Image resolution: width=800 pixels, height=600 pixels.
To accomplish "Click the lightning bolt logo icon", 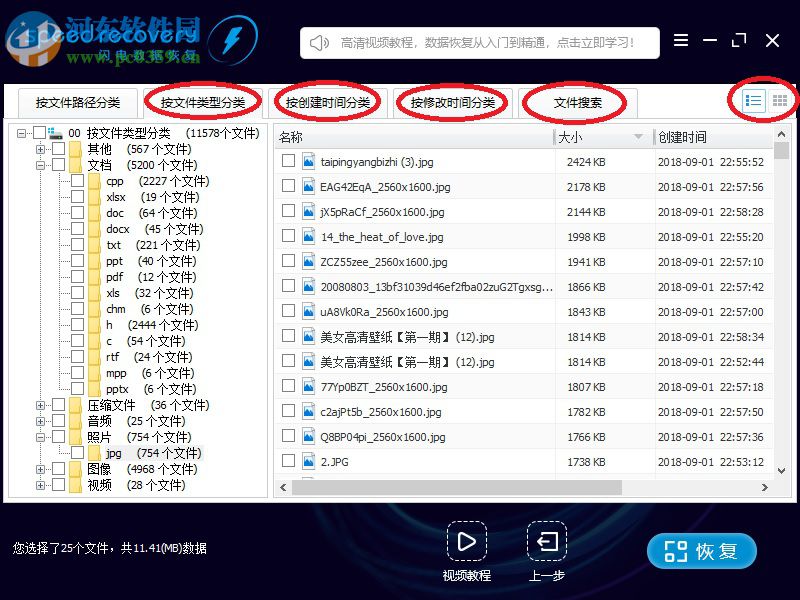I will click(233, 40).
